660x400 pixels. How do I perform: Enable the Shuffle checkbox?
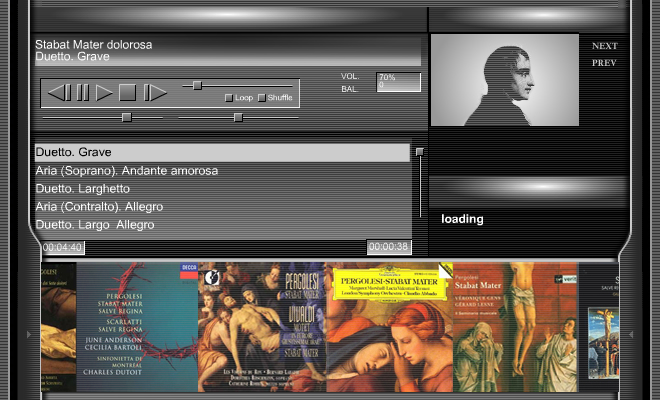(261, 98)
